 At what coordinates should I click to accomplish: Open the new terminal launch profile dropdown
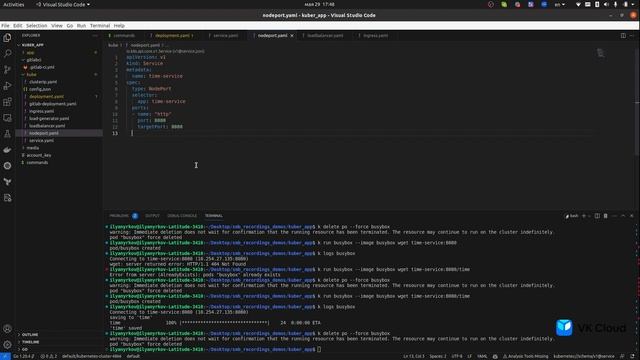point(589,216)
